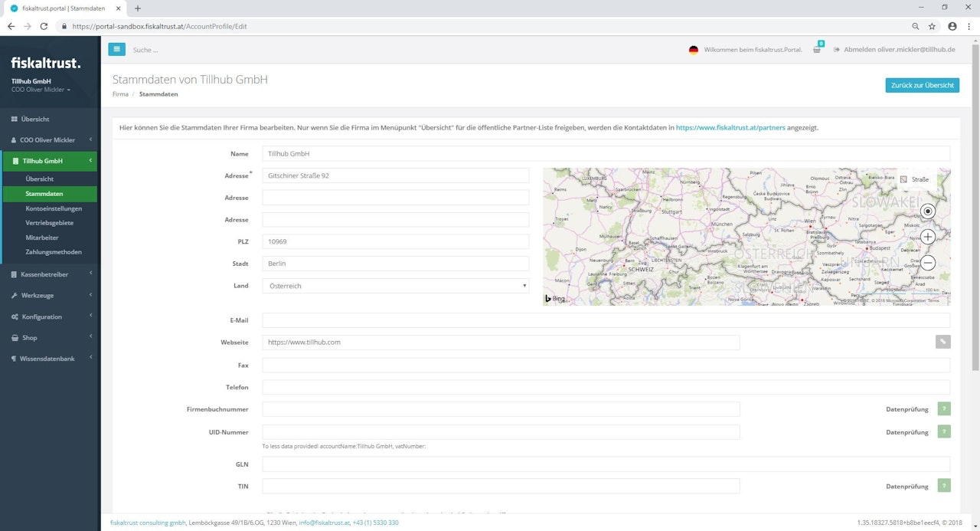Viewport: 980px width, 531px height.
Task: Expand the Kassenbetreiber sidebar section
Action: pos(50,274)
